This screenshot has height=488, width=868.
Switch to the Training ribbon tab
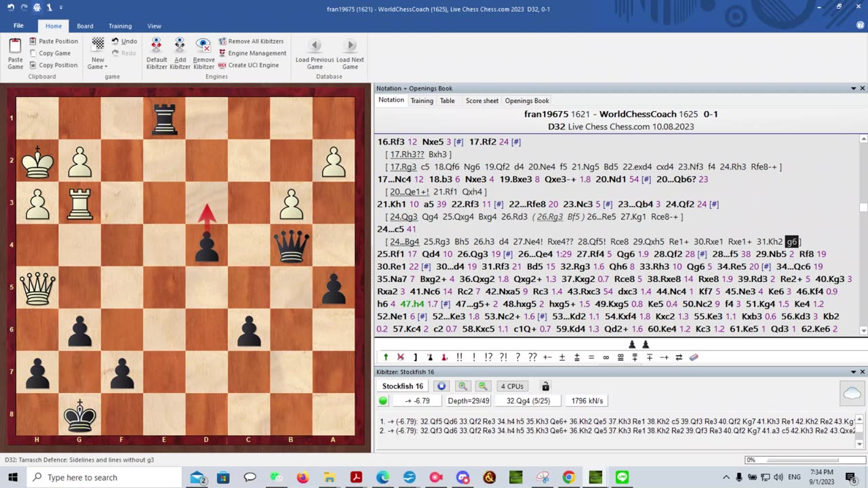coord(120,26)
